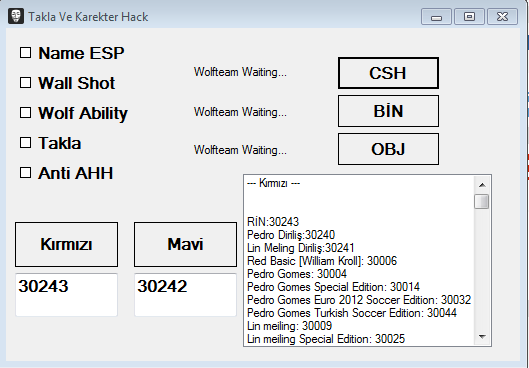Image resolution: width=529 pixels, height=368 pixels.
Task: Focus the input field containing 30242
Action: click(x=186, y=295)
